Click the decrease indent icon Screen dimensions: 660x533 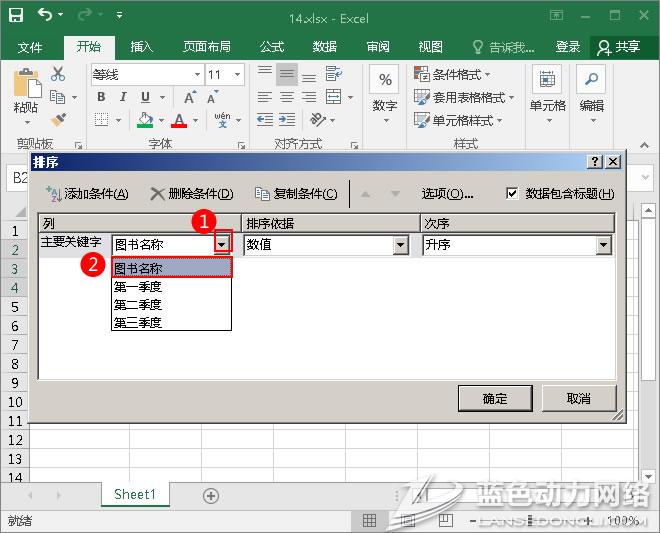[265, 120]
